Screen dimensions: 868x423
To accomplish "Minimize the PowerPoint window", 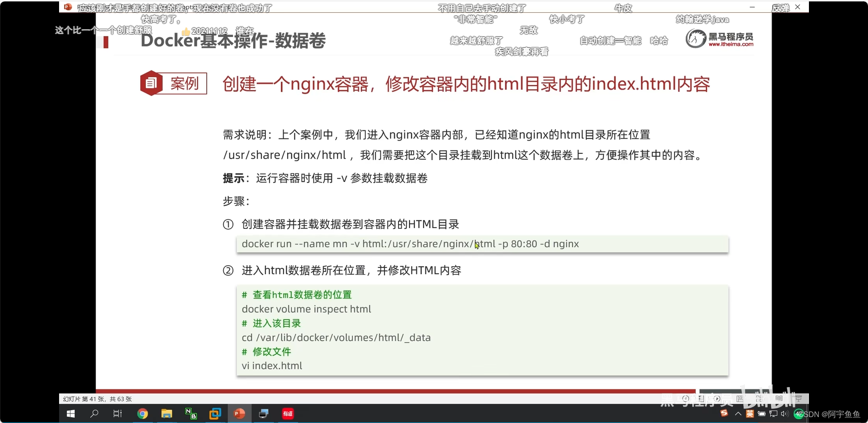I will (x=752, y=7).
